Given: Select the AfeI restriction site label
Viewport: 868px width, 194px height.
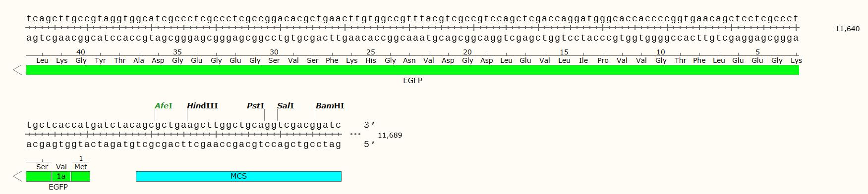Looking at the screenshot, I should [x=164, y=105].
